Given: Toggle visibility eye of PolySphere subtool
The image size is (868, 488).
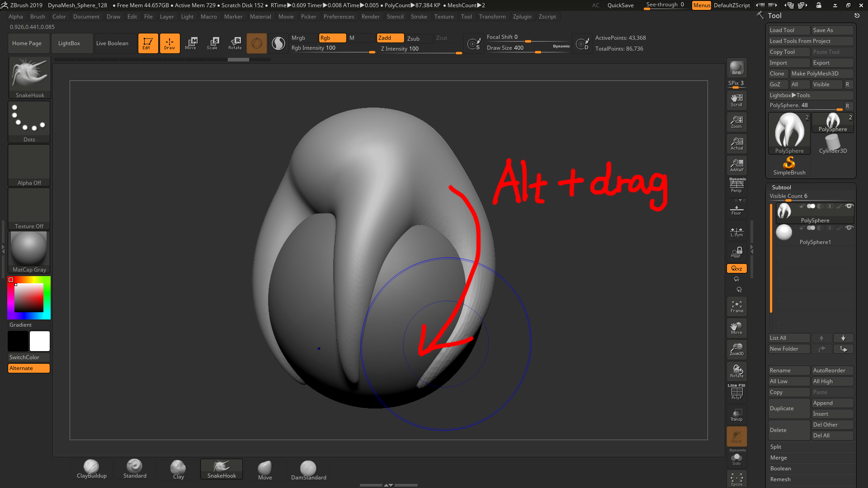Looking at the screenshot, I should pos(849,206).
